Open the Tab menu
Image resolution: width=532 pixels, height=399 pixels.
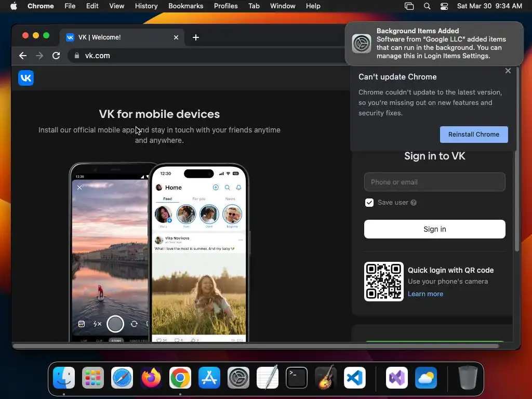click(254, 6)
